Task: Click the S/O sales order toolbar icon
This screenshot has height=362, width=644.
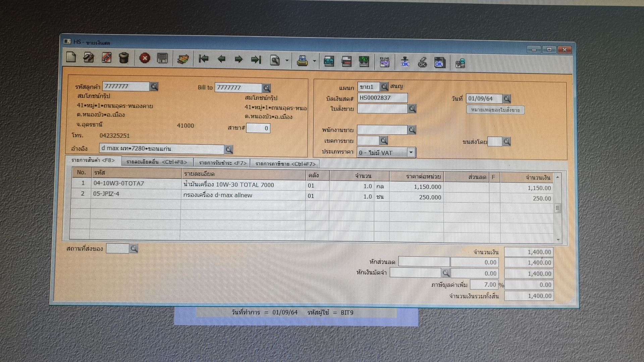Action: coord(364,62)
